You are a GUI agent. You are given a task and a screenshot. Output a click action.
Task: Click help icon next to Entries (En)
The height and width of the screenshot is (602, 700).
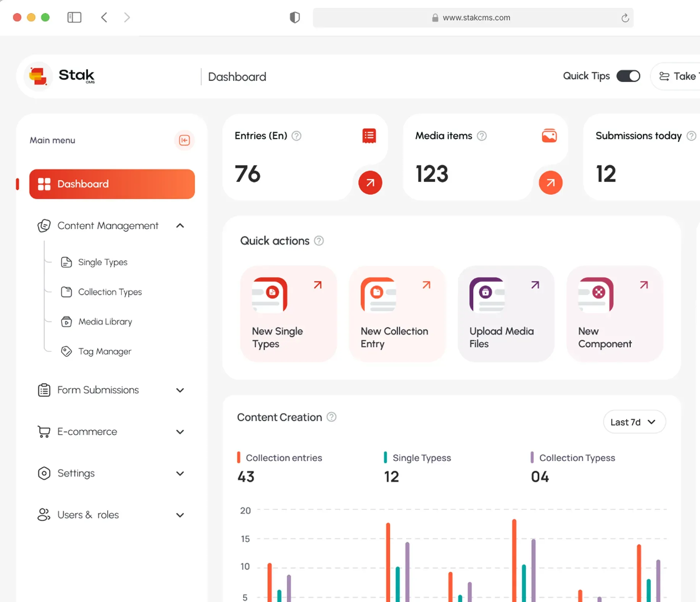click(296, 136)
